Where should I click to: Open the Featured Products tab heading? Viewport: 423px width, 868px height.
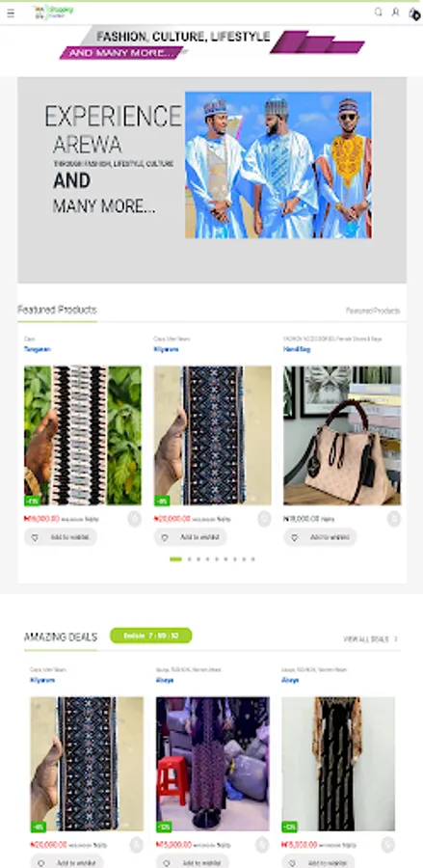pos(57,310)
